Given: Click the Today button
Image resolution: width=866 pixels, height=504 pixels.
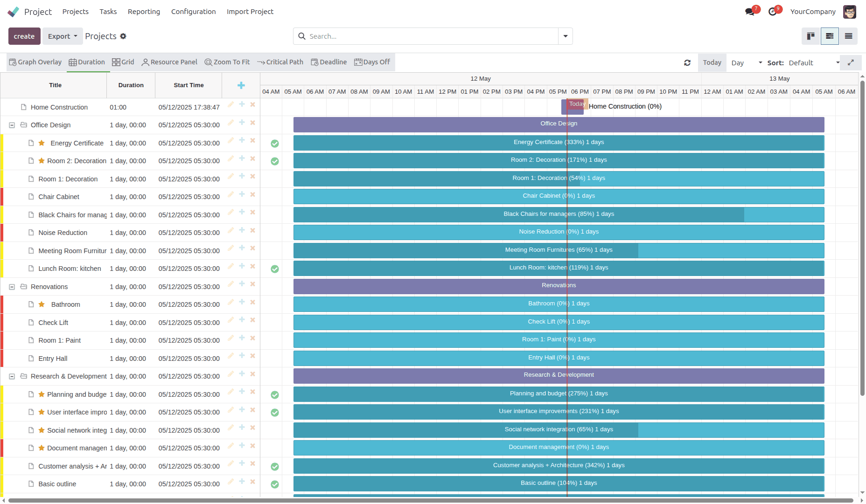Looking at the screenshot, I should pos(712,63).
